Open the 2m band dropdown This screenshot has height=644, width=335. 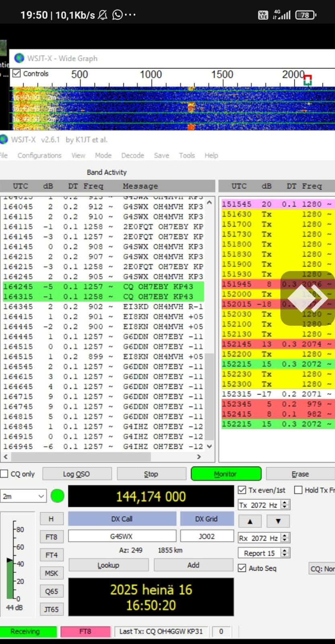(x=23, y=496)
